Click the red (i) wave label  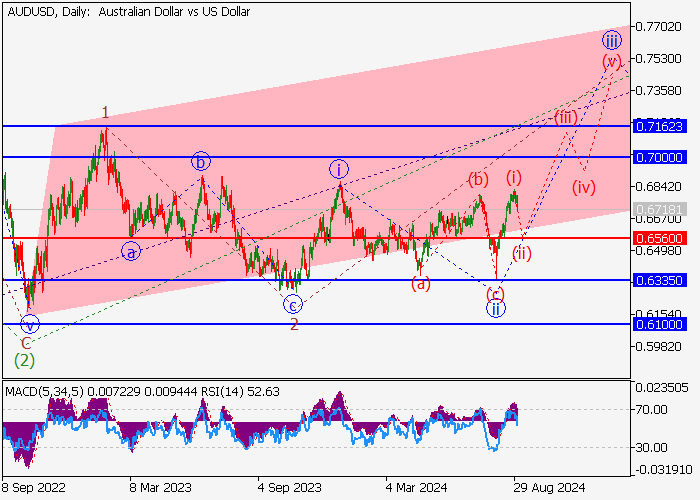[x=514, y=178]
